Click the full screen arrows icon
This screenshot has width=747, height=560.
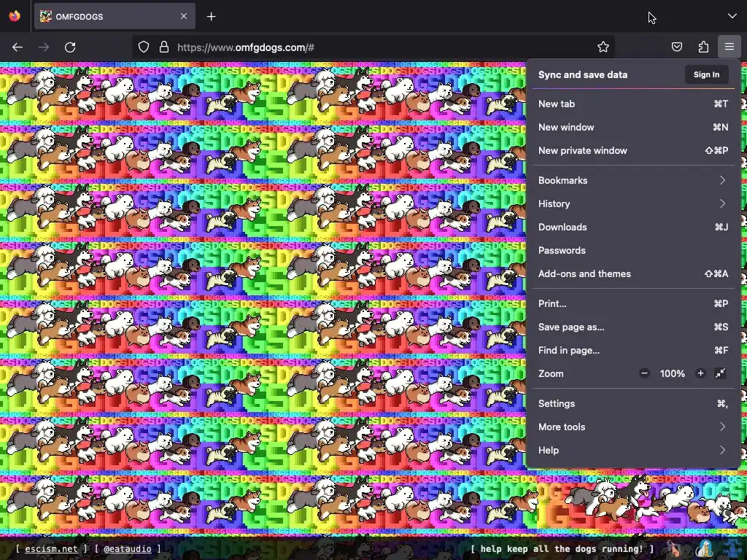[720, 373]
